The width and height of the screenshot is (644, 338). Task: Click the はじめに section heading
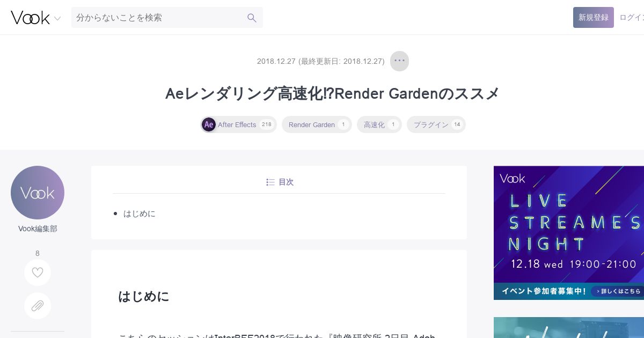tap(144, 296)
